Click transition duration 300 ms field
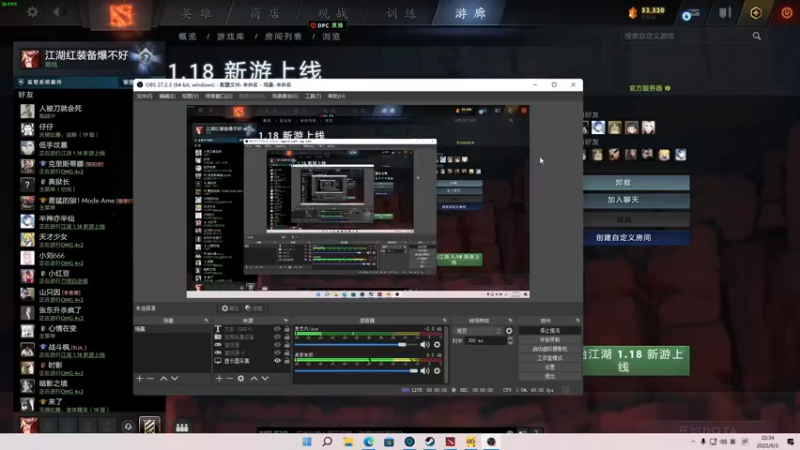 click(x=484, y=340)
